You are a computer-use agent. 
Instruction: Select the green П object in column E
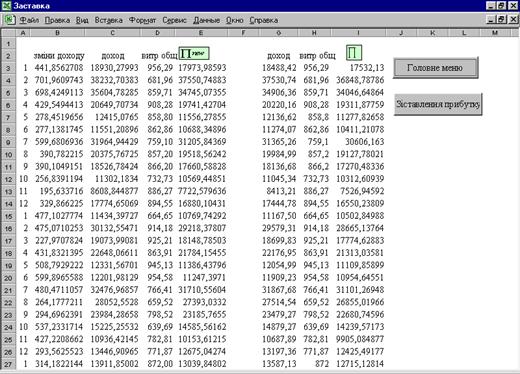[x=194, y=53]
